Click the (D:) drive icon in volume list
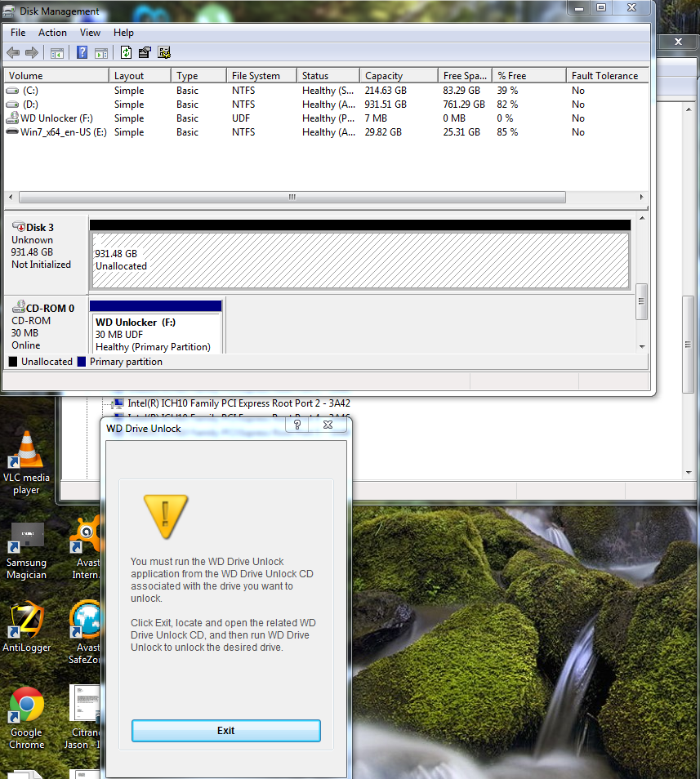The height and width of the screenshot is (779, 700). (12, 105)
